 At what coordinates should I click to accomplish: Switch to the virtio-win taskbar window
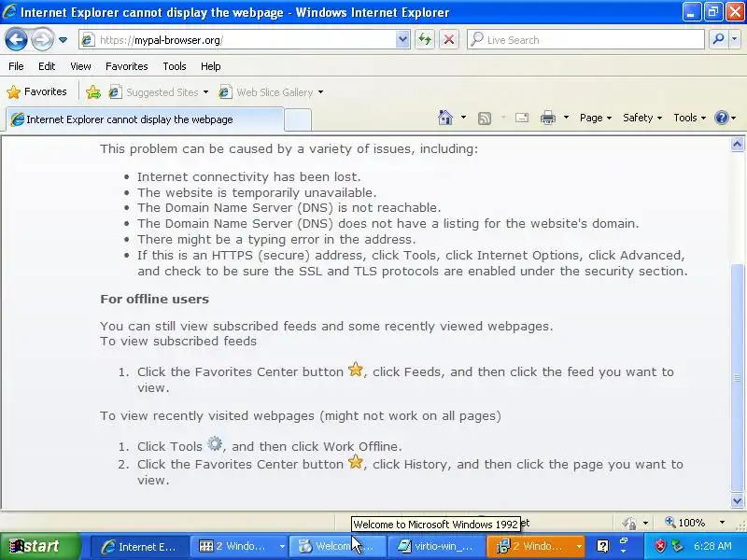[437, 547]
